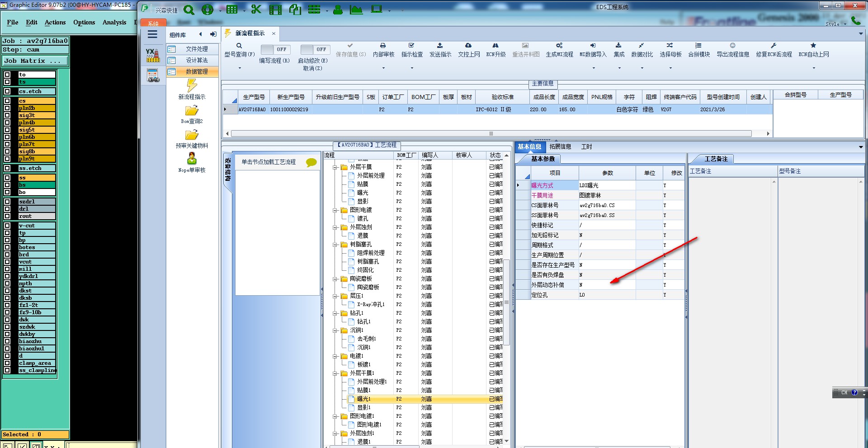868x448 pixels.
Task: Toggle checkbox for layer 'to' in Graphic Editor
Action: (7, 75)
